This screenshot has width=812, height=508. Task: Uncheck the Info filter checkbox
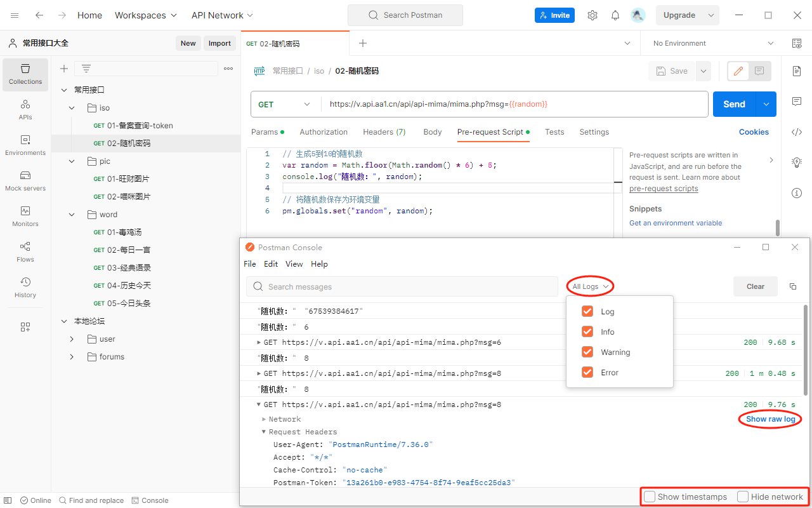587,331
